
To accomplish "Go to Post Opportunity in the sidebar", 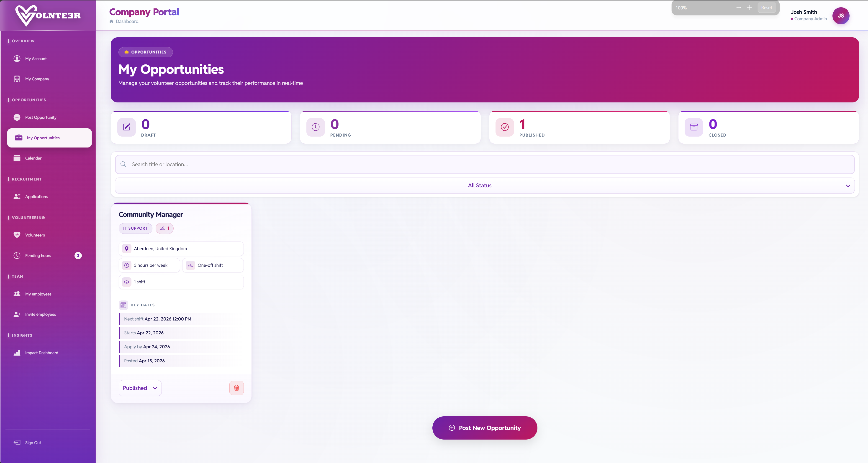I will (x=49, y=117).
